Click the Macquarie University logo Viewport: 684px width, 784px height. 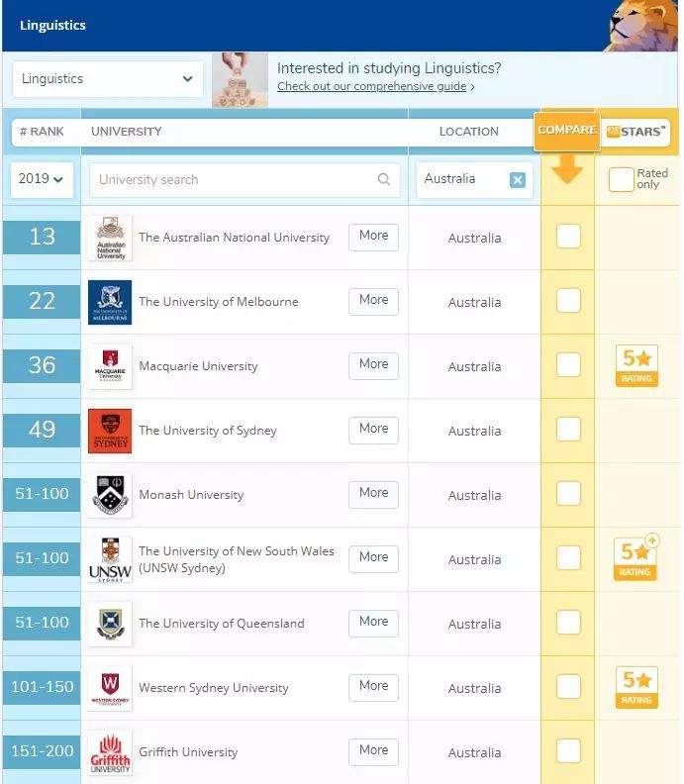(110, 366)
